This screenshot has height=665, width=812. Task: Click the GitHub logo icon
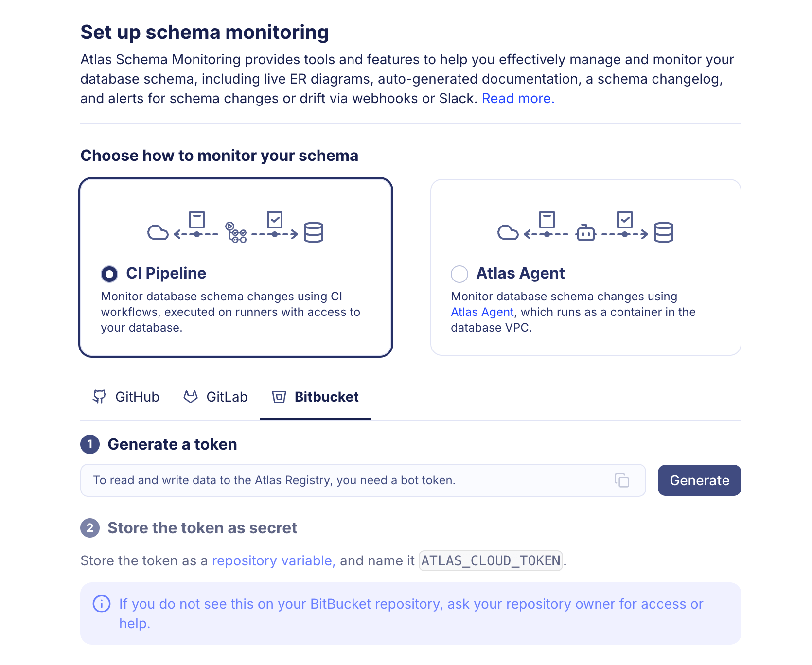(100, 397)
